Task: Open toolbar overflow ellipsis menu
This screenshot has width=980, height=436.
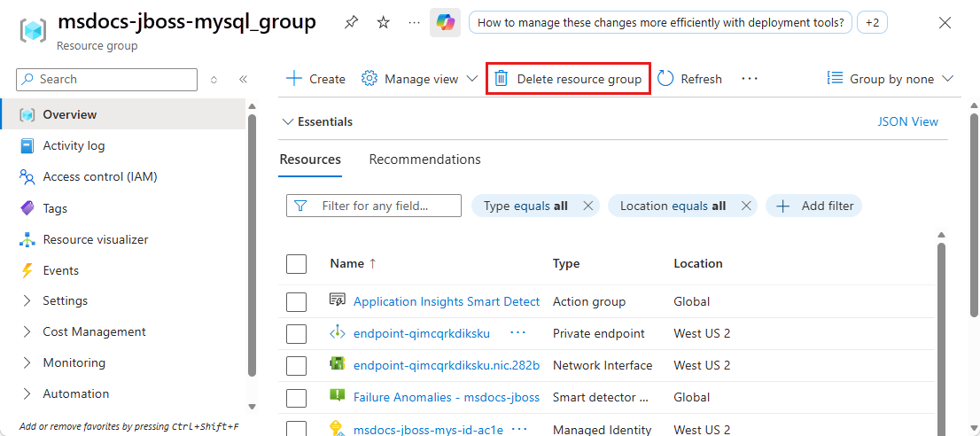Action: click(x=750, y=80)
